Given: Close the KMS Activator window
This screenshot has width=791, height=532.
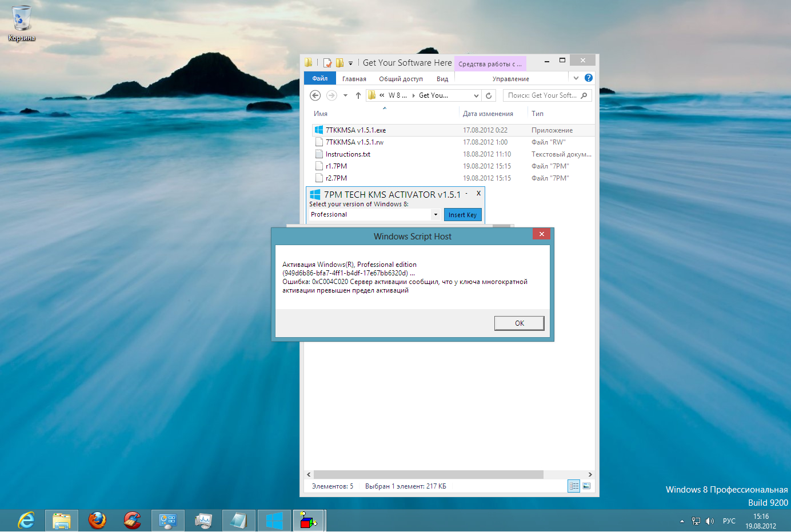Looking at the screenshot, I should (478, 194).
